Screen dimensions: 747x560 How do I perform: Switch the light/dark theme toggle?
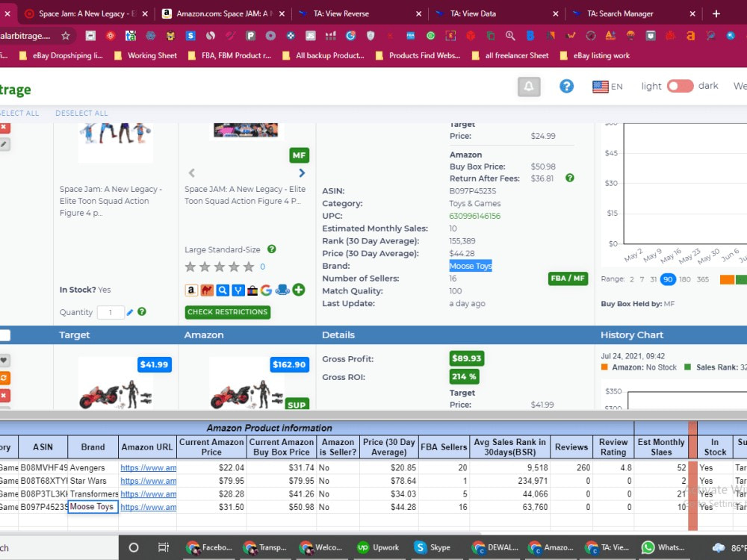point(680,86)
